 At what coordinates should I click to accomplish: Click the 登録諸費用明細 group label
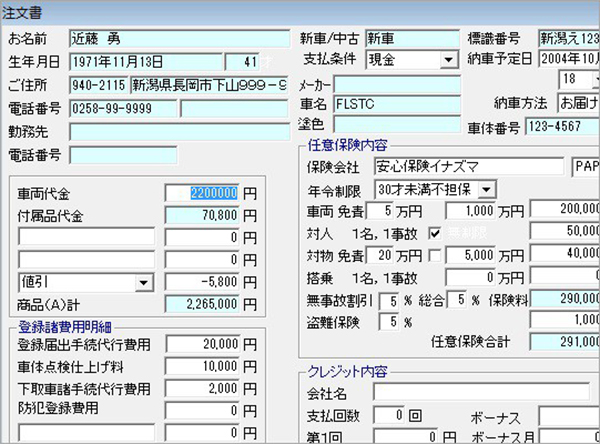coord(65,328)
